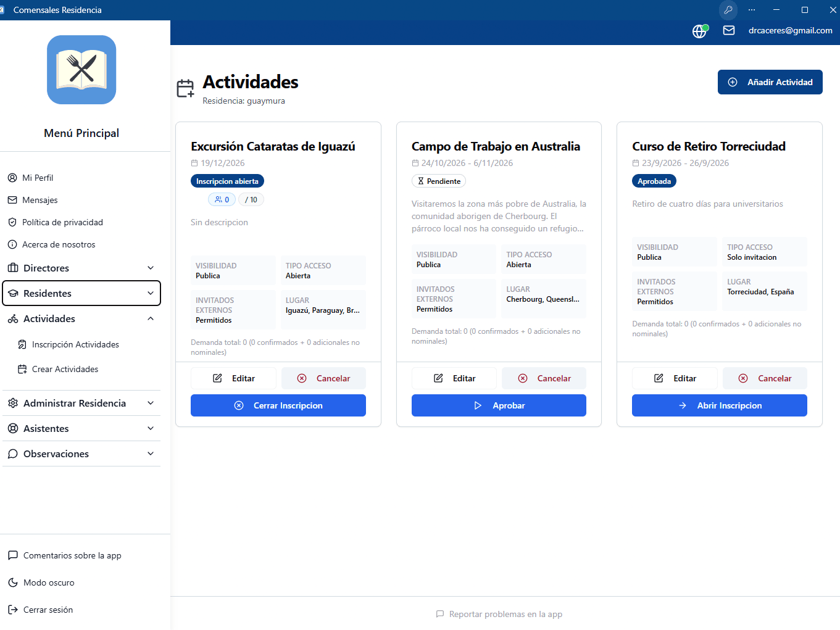This screenshot has height=630, width=840.
Task: Click the moon icon for Modo oscuro
Action: coord(13,582)
